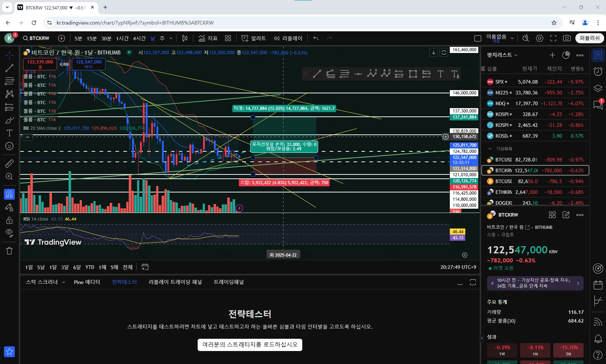Open 리플레이 트레이딩 패널 tab
This screenshot has width=606, height=364.
175,282
